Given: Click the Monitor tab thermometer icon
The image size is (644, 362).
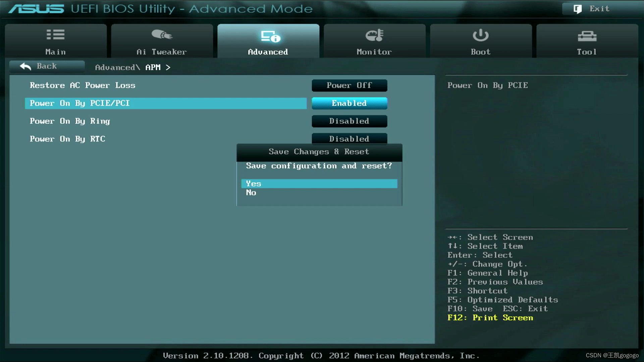Looking at the screenshot, I should [x=374, y=35].
